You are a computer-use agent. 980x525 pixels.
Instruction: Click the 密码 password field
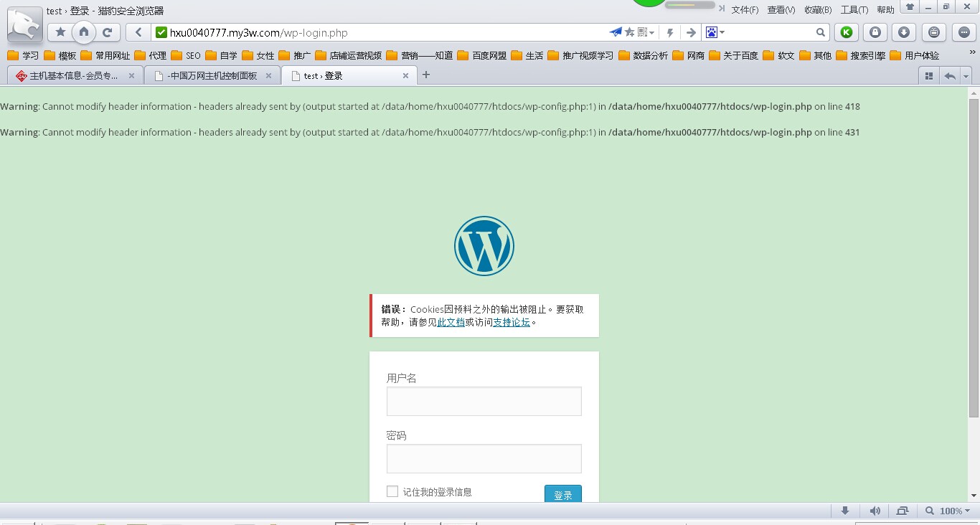tap(484, 458)
